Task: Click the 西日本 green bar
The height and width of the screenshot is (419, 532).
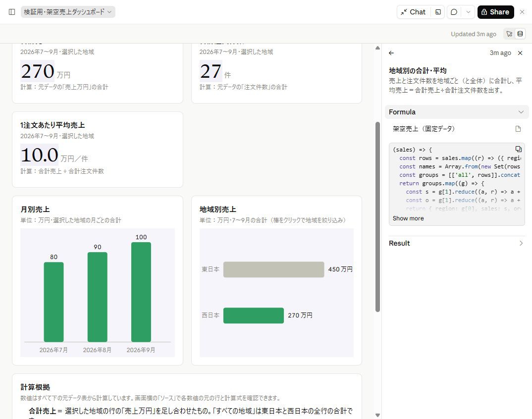Action: click(254, 315)
